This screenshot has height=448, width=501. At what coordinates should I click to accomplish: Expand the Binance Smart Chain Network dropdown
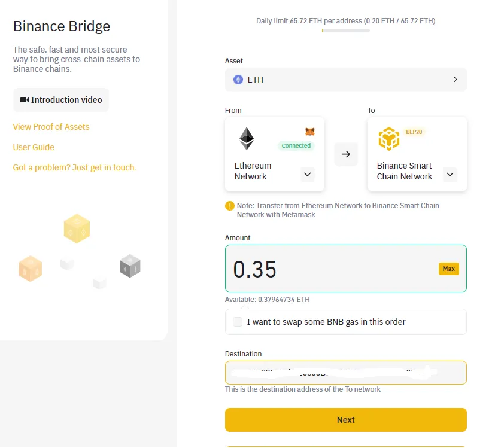(450, 175)
